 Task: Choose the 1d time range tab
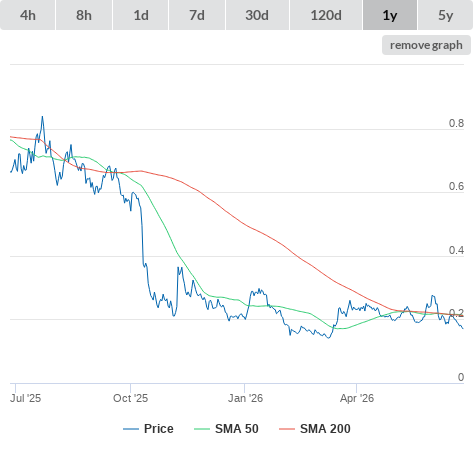point(141,15)
